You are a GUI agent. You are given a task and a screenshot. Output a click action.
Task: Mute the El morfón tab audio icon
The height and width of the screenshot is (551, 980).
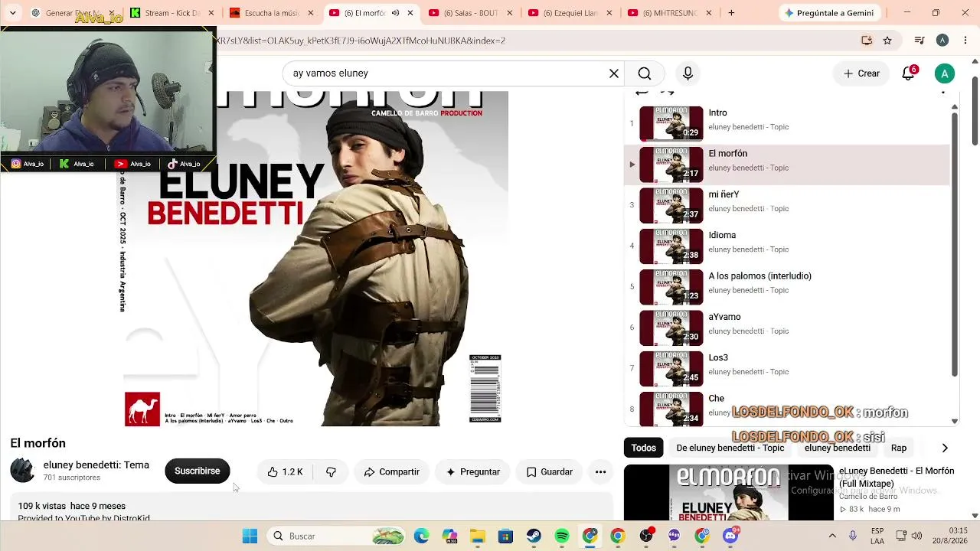pos(395,13)
